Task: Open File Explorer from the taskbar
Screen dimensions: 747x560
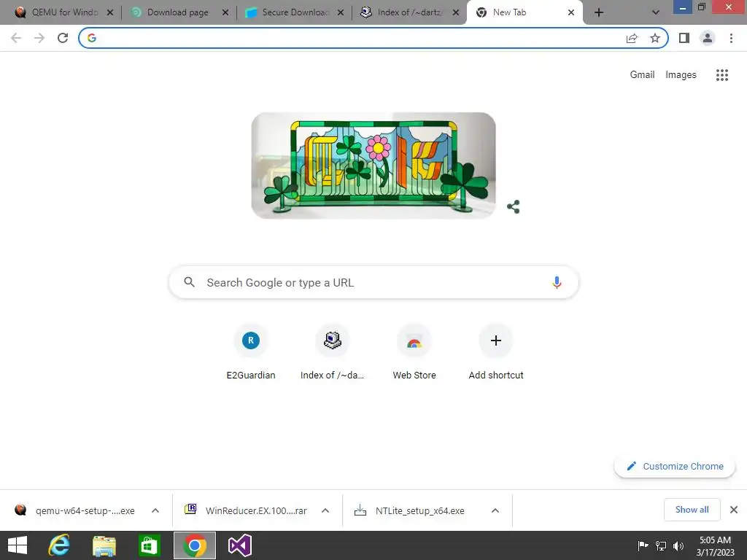Action: tap(104, 545)
